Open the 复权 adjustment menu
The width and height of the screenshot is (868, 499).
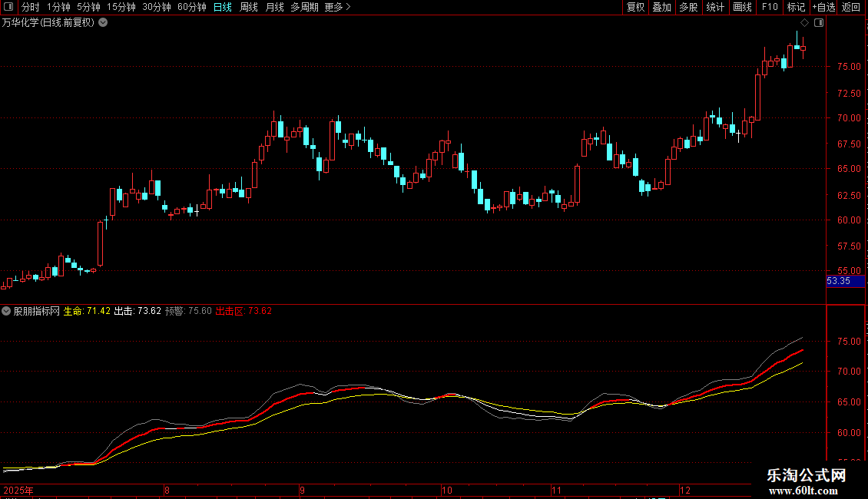click(x=635, y=7)
